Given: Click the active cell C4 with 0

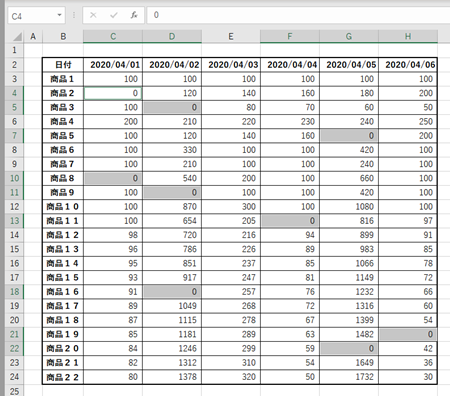Looking at the screenshot, I should (x=113, y=93).
